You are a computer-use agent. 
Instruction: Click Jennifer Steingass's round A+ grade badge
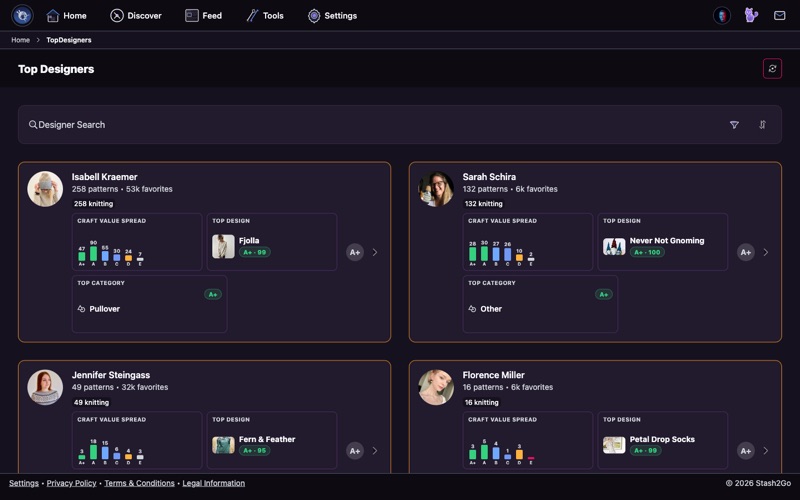(x=355, y=451)
